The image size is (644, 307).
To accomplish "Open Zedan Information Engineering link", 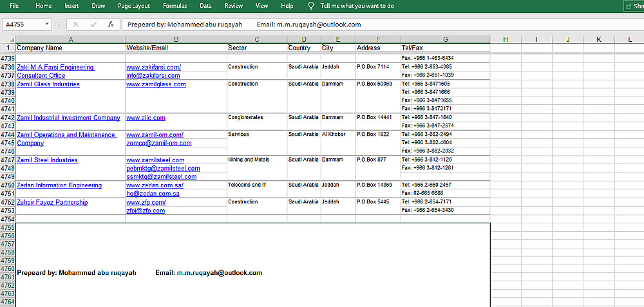I will [59, 185].
